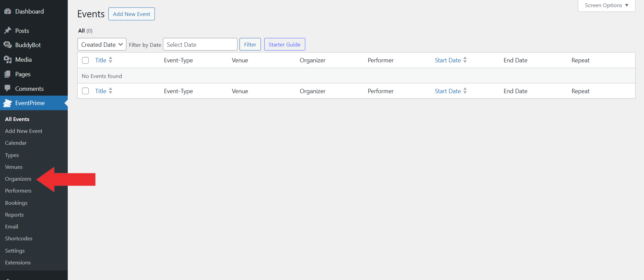Viewport: 644px width, 280px height.
Task: Sort by Title arrows in table footer
Action: click(x=110, y=91)
